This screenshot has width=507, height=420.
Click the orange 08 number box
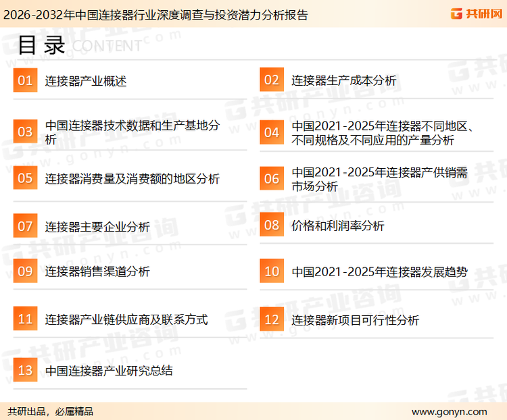pyautogui.click(x=272, y=225)
